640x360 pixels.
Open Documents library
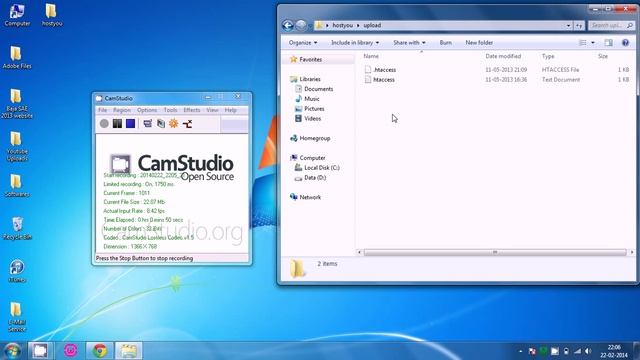(x=318, y=89)
